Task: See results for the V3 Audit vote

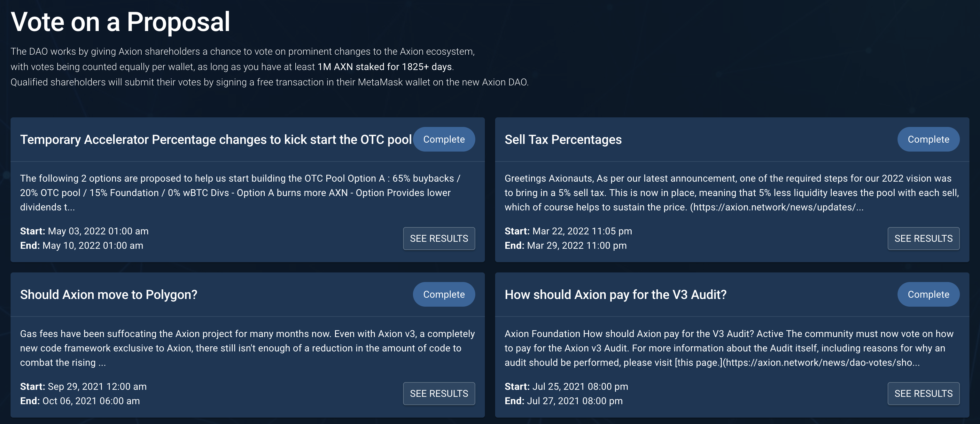Action: (x=923, y=393)
